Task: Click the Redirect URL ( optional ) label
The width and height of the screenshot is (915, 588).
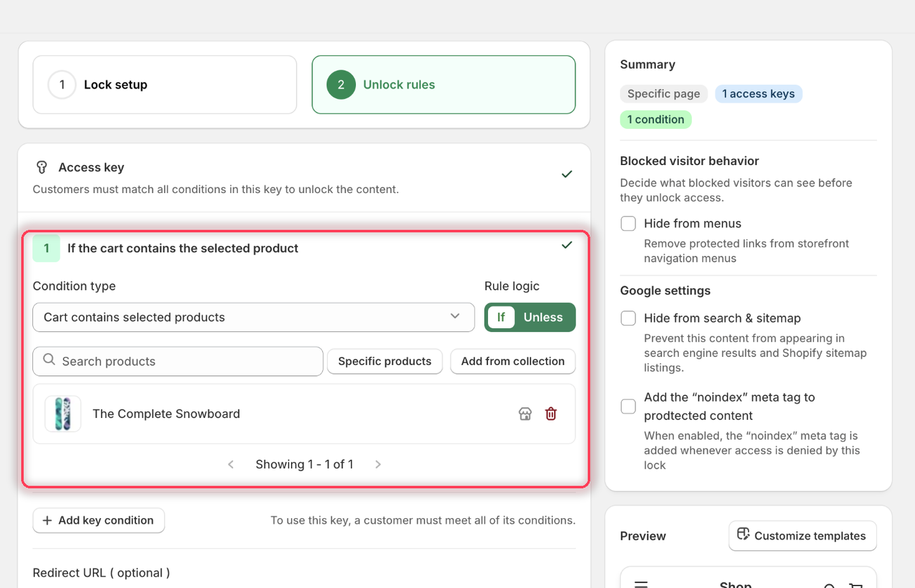Action: coord(102,573)
